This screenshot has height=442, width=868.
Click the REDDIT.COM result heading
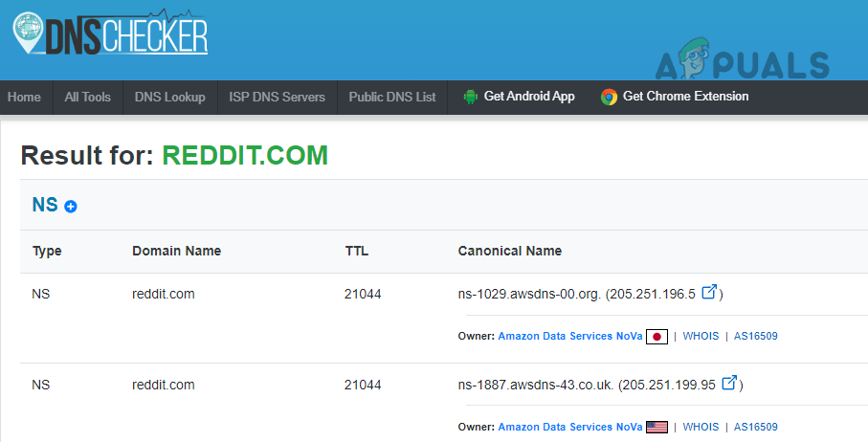pos(245,155)
